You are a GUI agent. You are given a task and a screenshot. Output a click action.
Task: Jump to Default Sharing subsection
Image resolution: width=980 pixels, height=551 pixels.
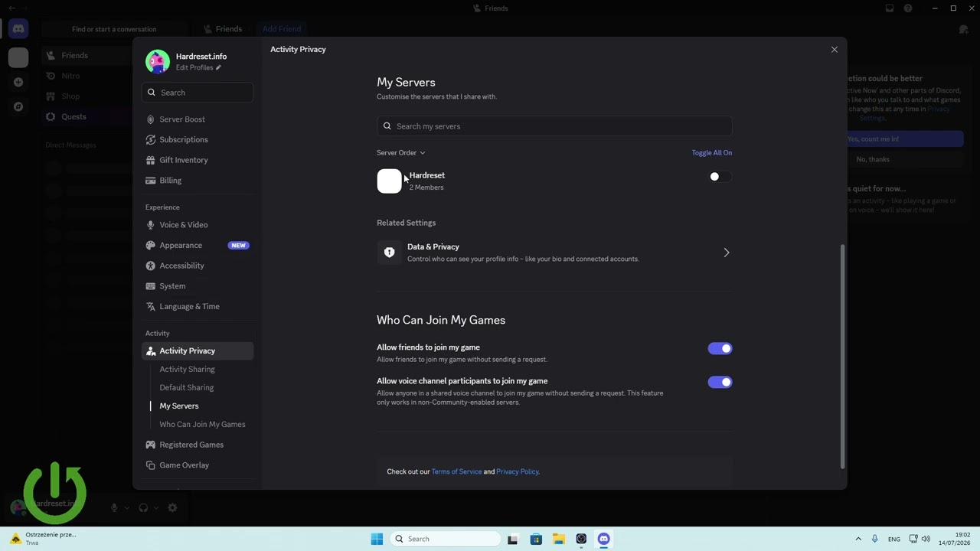[x=186, y=387]
